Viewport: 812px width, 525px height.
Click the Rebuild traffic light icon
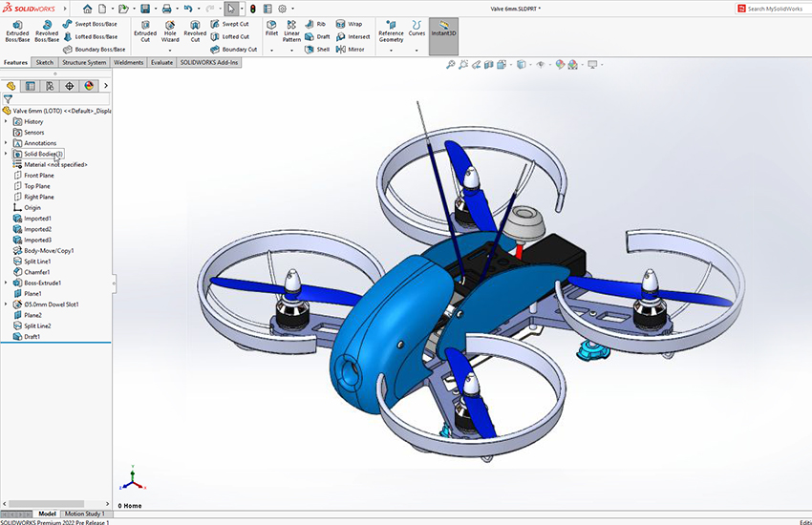[253, 9]
